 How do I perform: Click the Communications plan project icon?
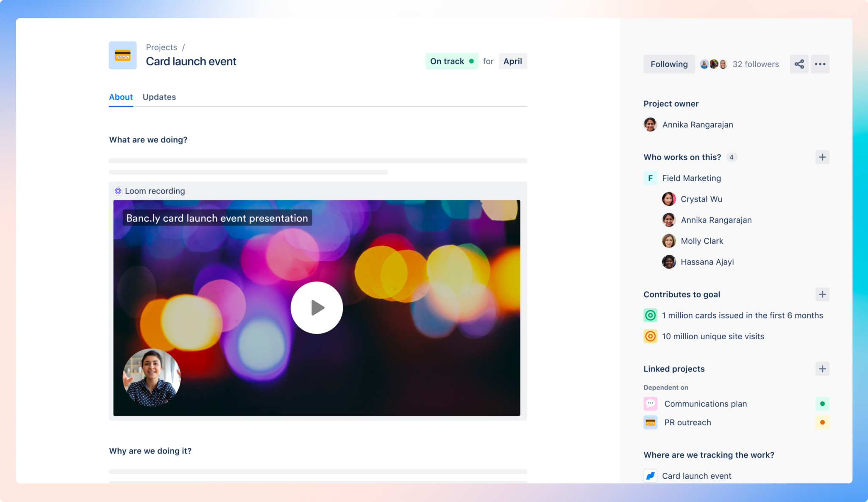[x=650, y=404]
